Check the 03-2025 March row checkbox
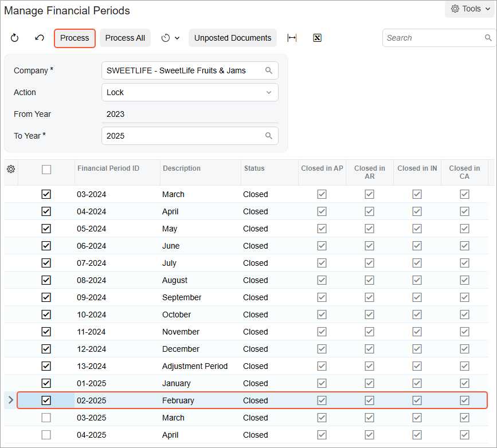 46,418
